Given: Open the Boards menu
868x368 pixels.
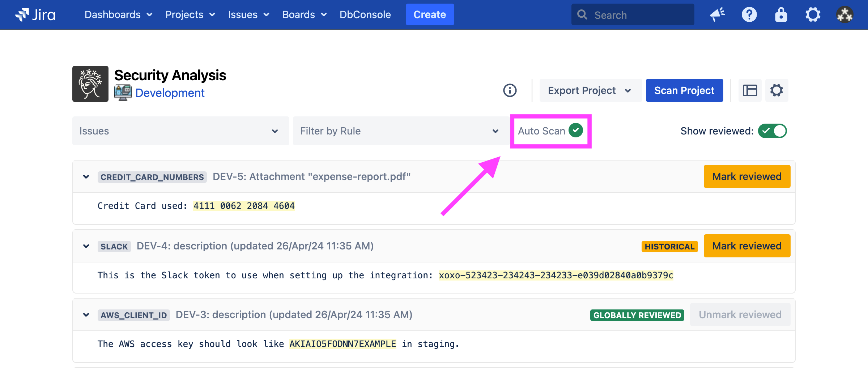Looking at the screenshot, I should (x=304, y=15).
